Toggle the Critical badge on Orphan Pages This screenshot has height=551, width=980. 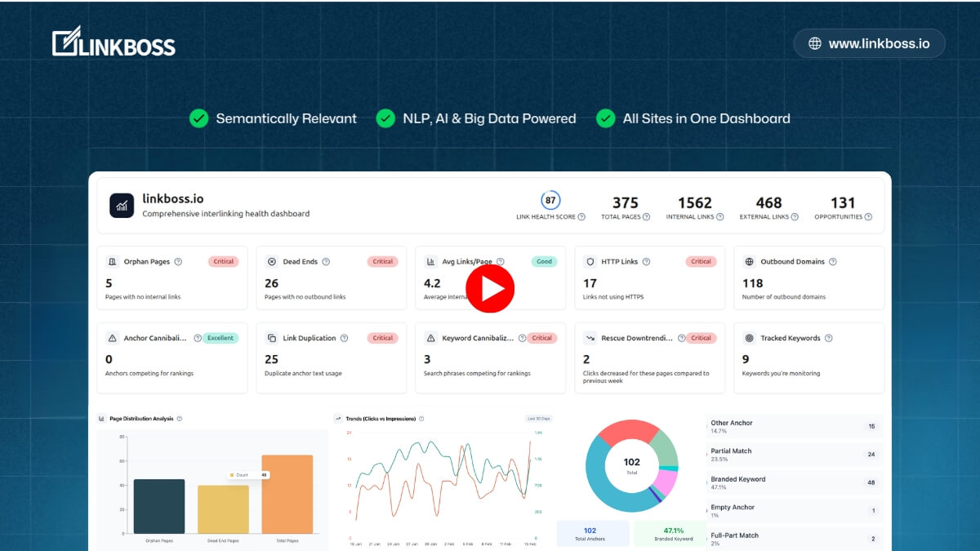point(222,261)
